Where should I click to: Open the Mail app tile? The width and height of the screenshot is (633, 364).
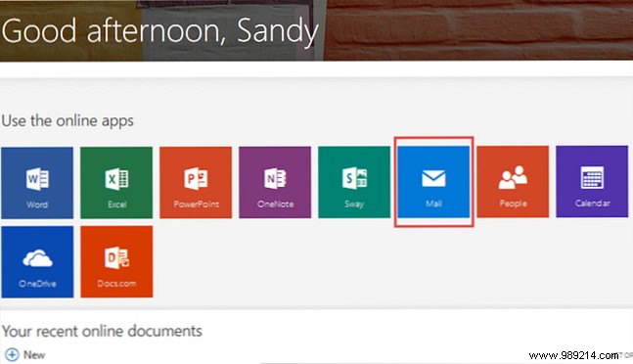tap(433, 182)
